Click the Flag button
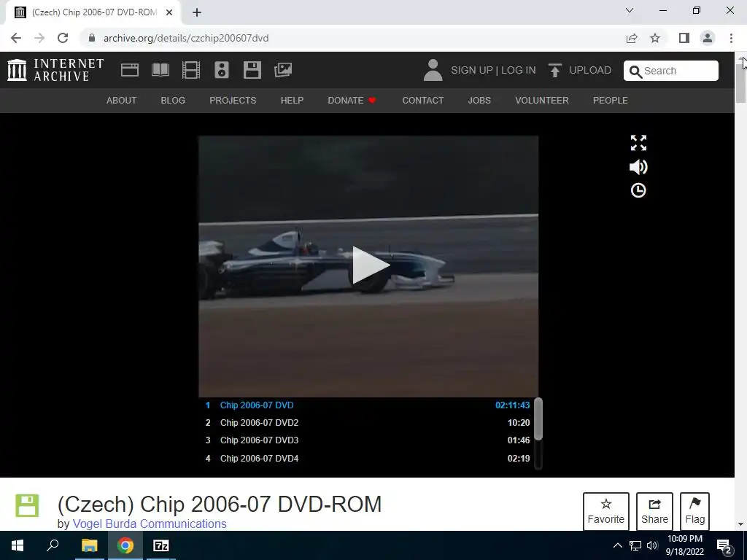 pos(694,511)
